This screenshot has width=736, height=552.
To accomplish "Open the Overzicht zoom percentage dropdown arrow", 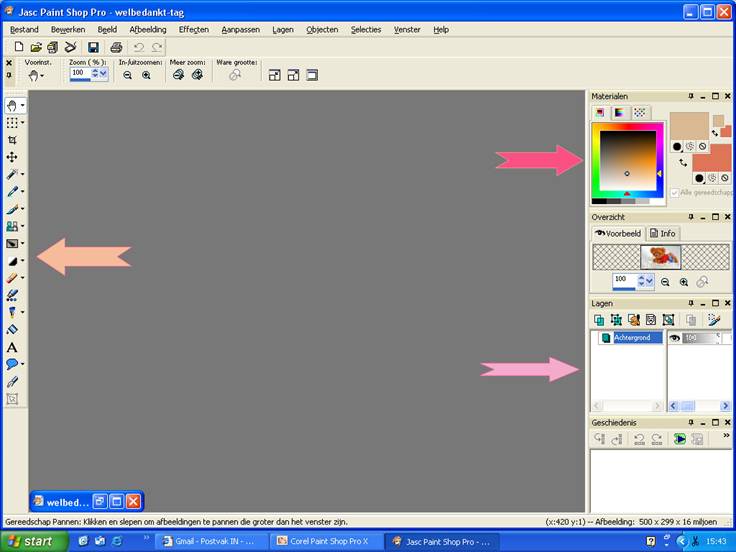I will [x=650, y=281].
